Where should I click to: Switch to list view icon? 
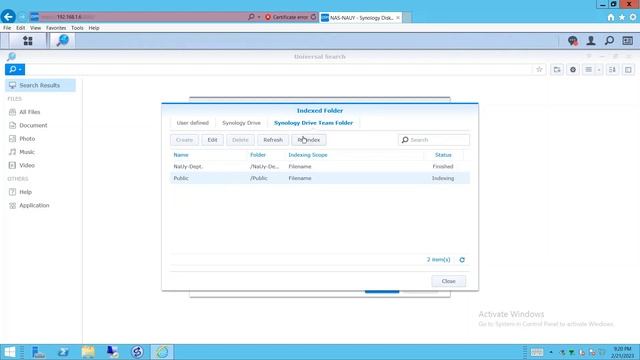point(589,70)
